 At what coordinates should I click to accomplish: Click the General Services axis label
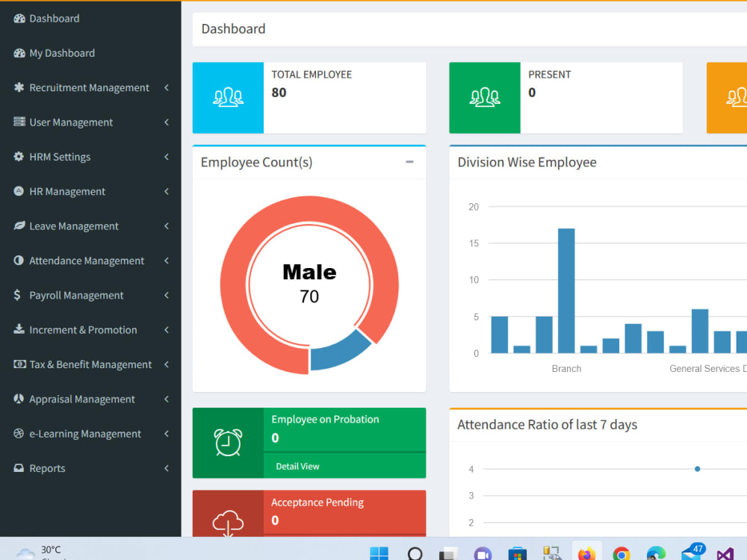pyautogui.click(x=708, y=369)
